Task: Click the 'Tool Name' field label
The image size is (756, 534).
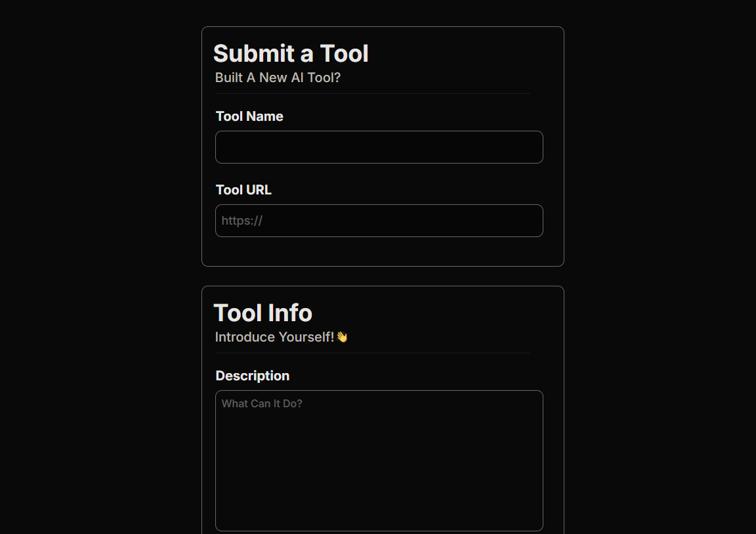Action: (249, 116)
